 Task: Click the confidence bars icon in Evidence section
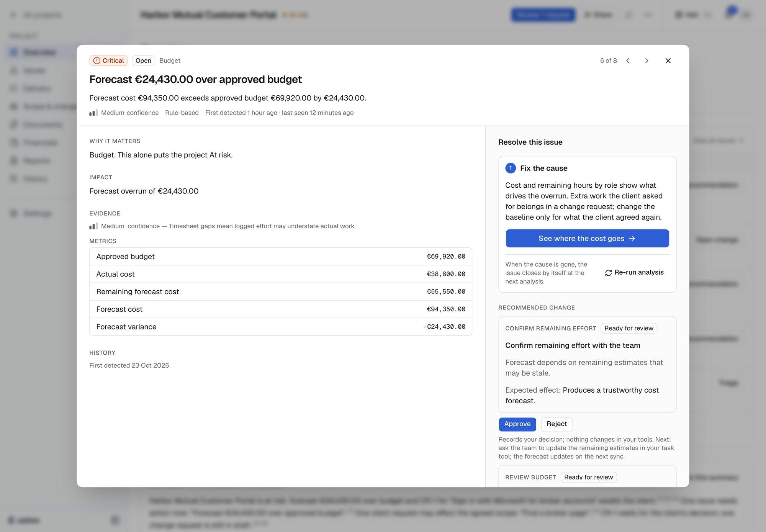coord(93,226)
